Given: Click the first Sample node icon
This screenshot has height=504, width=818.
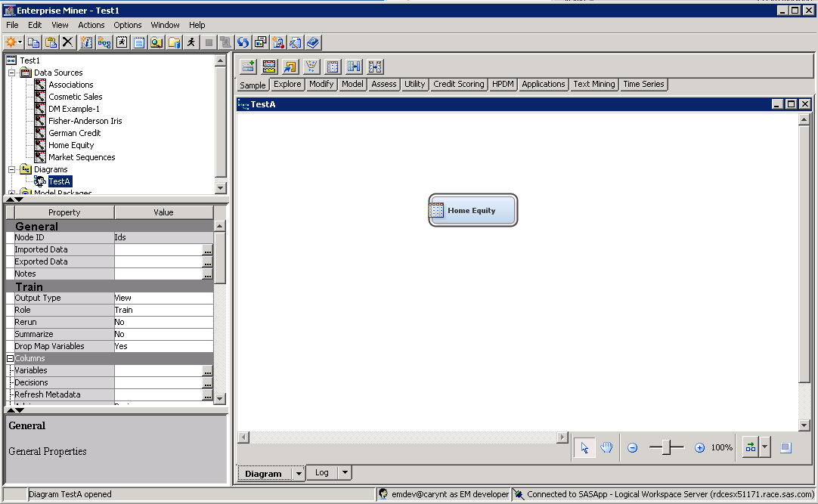Looking at the screenshot, I should pyautogui.click(x=248, y=66).
